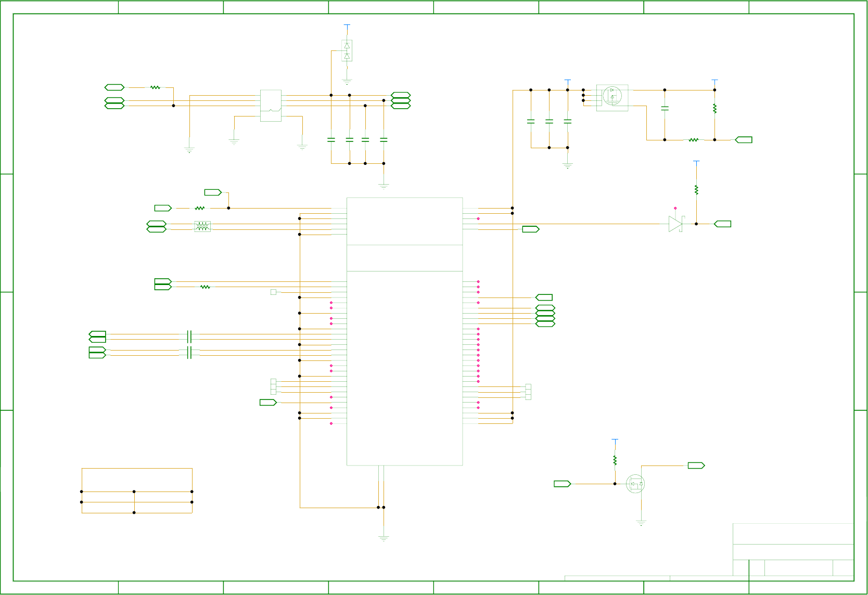Select the large central IC body
The image size is (868, 595).
[405, 331]
